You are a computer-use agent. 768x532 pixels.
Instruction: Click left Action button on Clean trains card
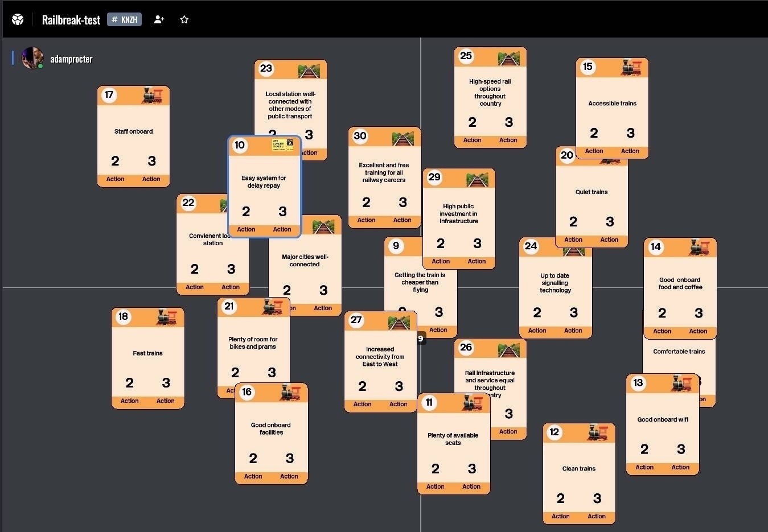(560, 516)
